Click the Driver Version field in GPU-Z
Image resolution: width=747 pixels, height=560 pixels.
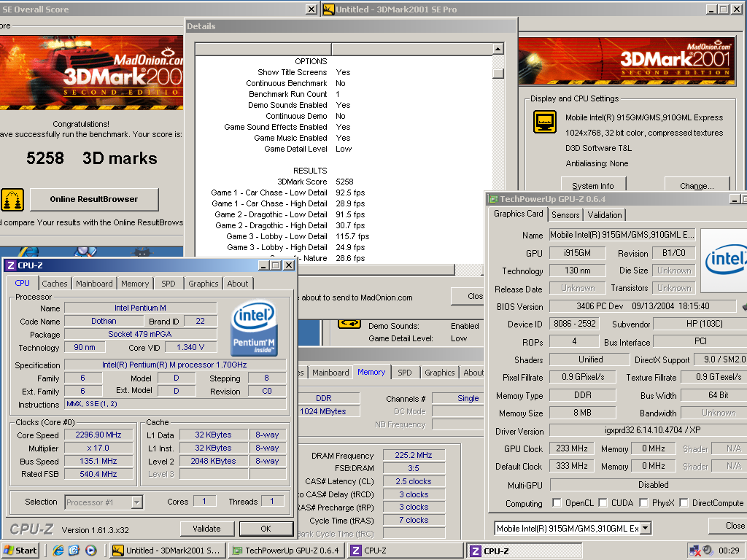pyautogui.click(x=648, y=430)
